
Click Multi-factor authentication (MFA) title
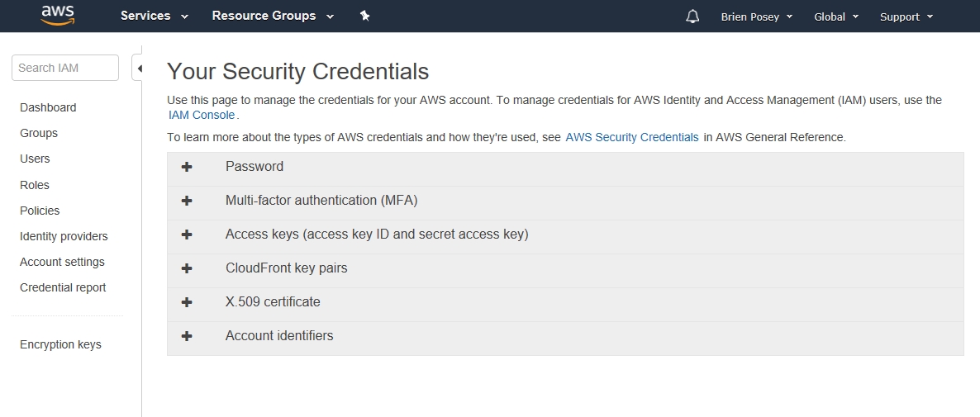tap(321, 201)
